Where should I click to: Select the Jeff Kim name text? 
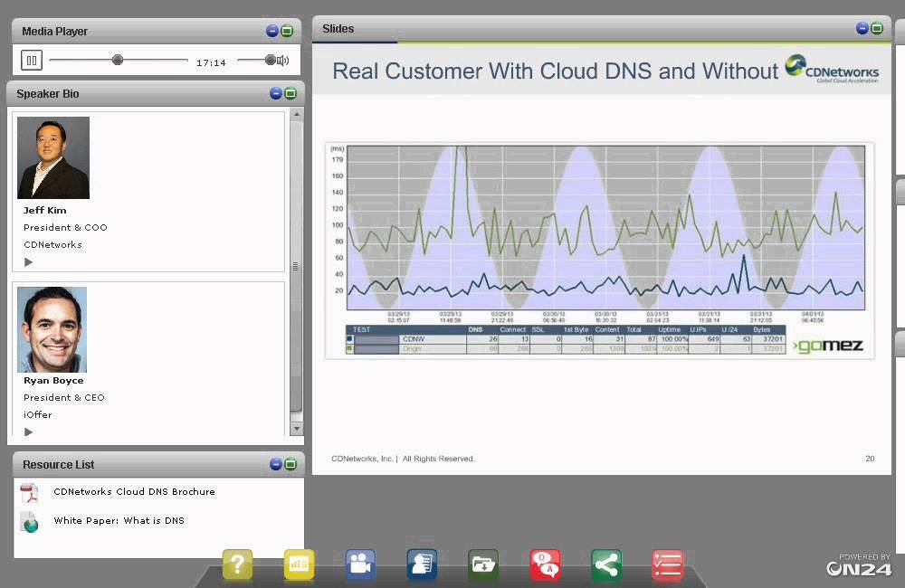click(x=45, y=210)
